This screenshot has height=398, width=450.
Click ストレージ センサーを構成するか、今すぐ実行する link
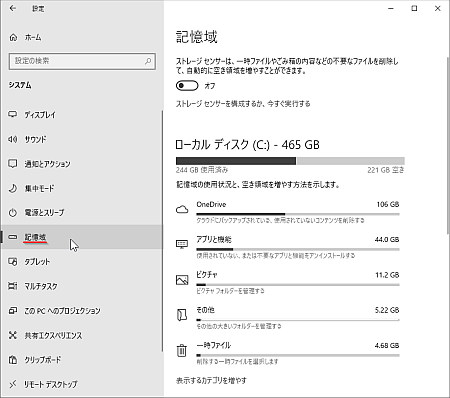[x=243, y=104]
